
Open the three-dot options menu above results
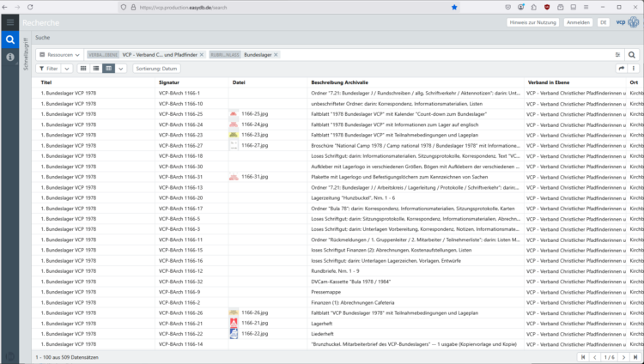tap(634, 69)
